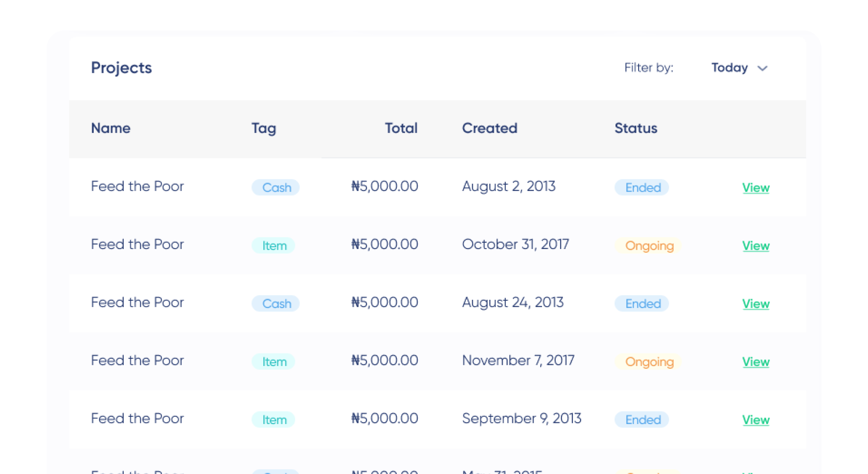Click Ended status badge for August 2, 2013
868x474 pixels.
[642, 187]
